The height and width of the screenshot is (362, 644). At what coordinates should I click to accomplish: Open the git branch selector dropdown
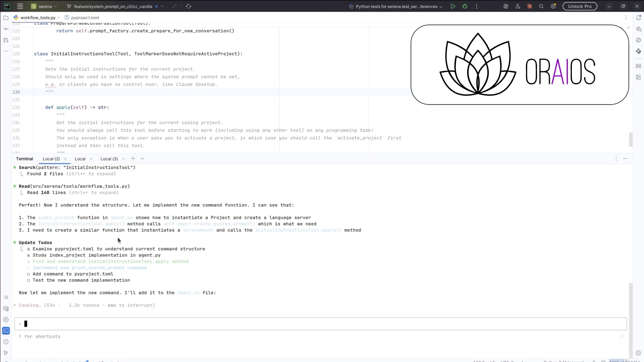click(115, 6)
